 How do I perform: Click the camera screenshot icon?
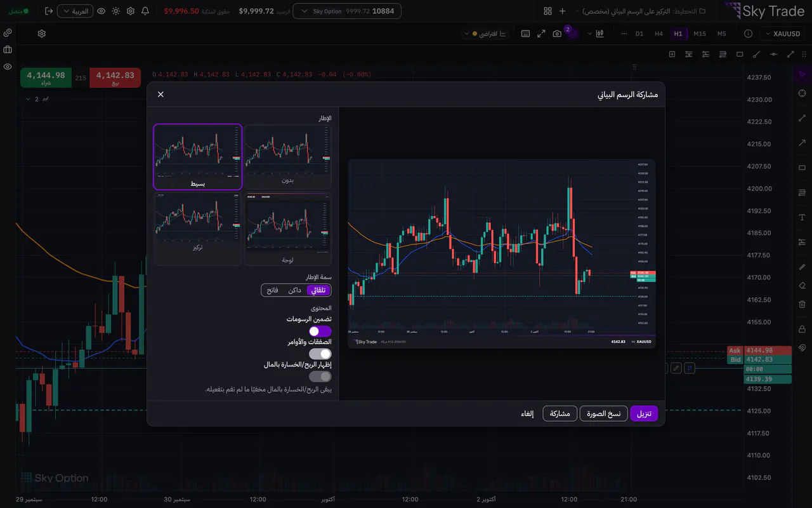coord(557,34)
